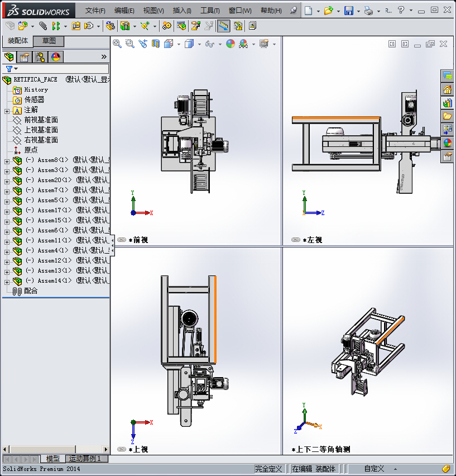Expand the Assem14<1> tree node

pyautogui.click(x=7, y=282)
